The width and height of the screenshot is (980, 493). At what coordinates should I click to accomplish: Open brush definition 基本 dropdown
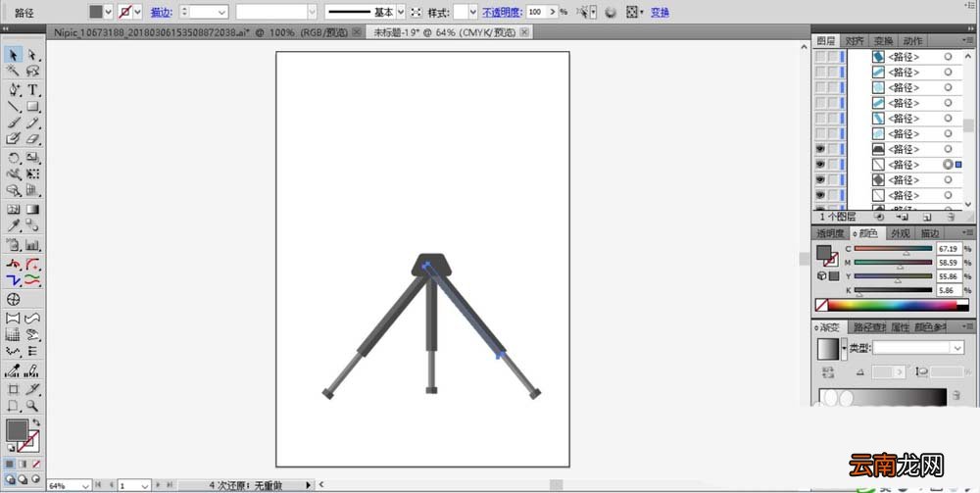[x=401, y=12]
